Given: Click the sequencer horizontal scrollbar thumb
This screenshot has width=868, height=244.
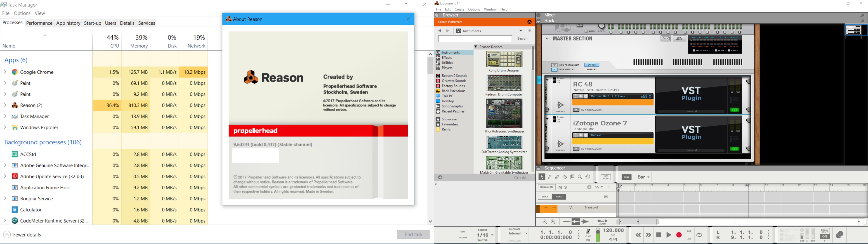Looking at the screenshot, I should click(638, 222).
